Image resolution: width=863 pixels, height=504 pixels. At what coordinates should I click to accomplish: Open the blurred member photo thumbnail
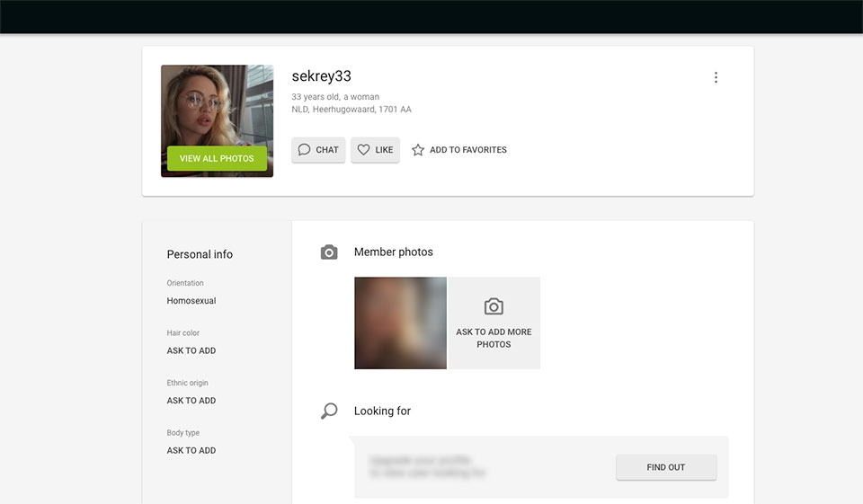click(400, 323)
